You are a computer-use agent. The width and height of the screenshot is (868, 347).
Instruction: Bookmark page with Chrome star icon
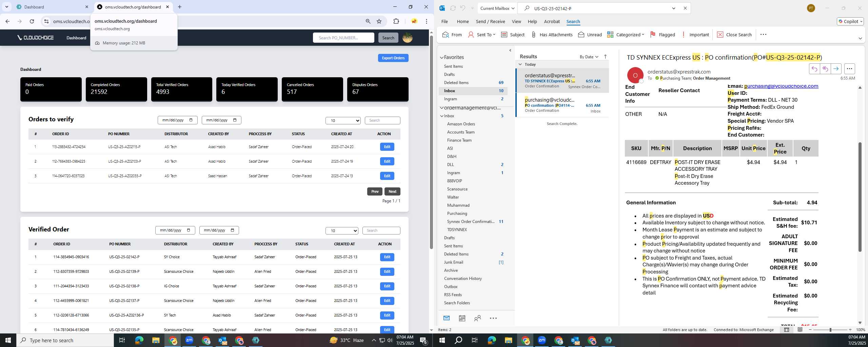tap(379, 21)
